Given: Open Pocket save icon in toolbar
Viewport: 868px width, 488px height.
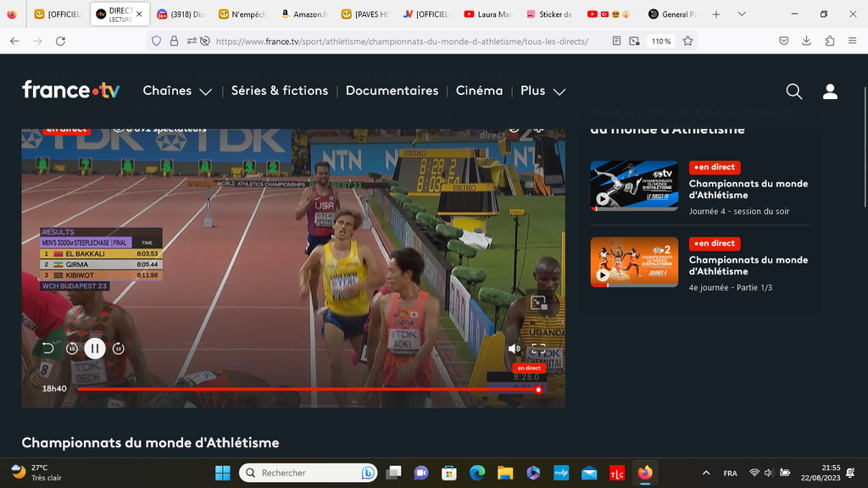Looking at the screenshot, I should pos(783,41).
